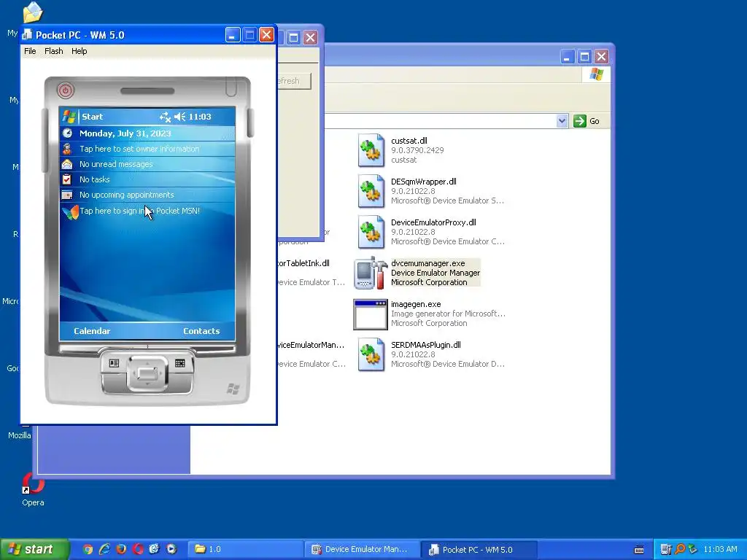Tap the owner information person icon

point(67,149)
